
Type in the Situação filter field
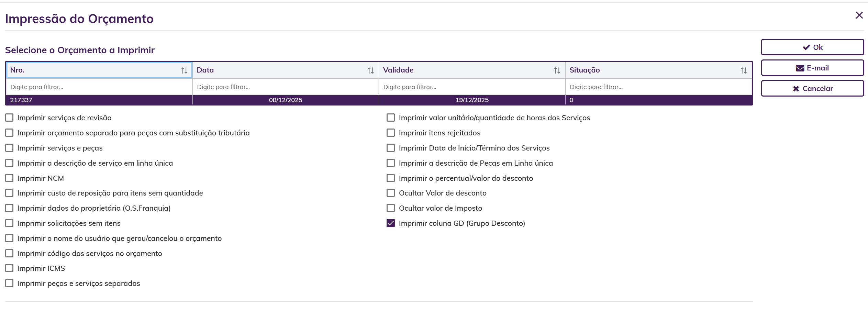coord(658,87)
